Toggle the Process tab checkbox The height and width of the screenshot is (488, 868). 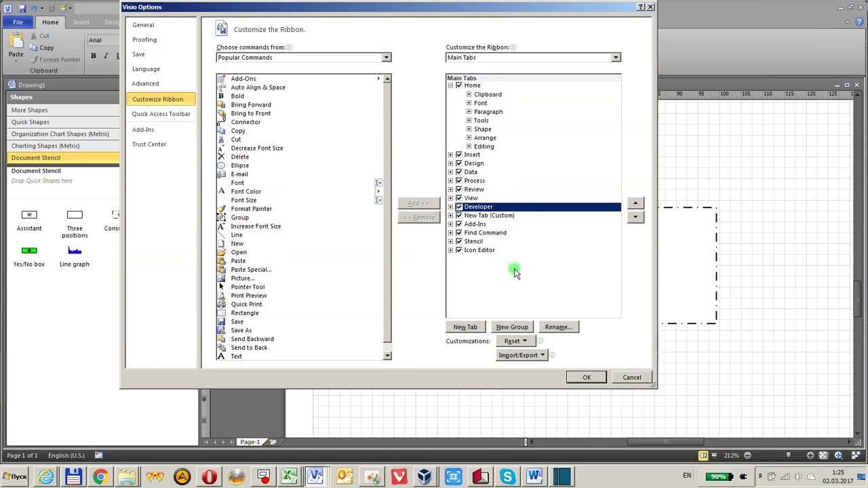tap(459, 181)
